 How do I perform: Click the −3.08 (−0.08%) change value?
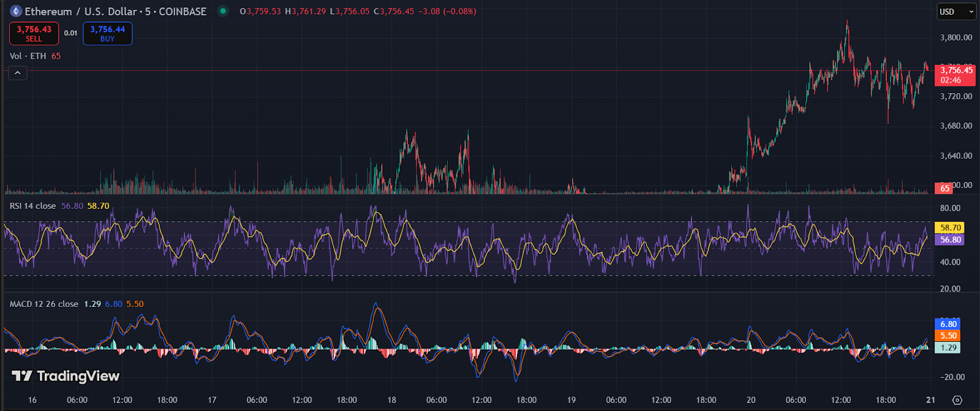pyautogui.click(x=447, y=11)
